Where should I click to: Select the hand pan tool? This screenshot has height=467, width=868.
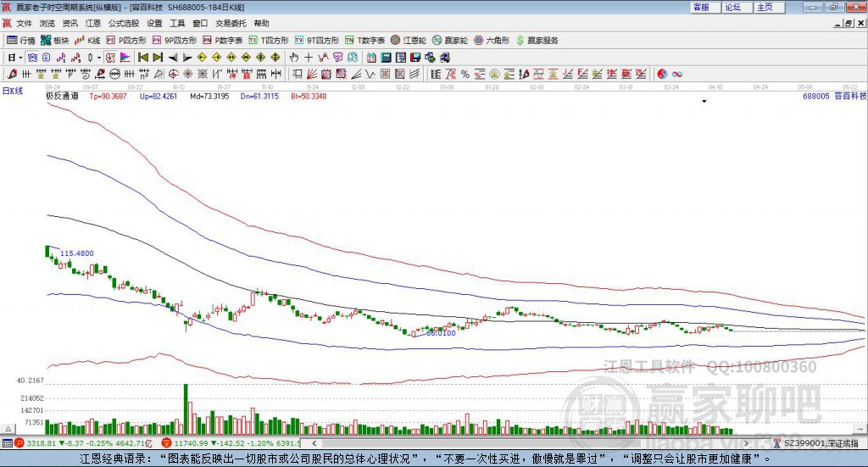coord(293,58)
